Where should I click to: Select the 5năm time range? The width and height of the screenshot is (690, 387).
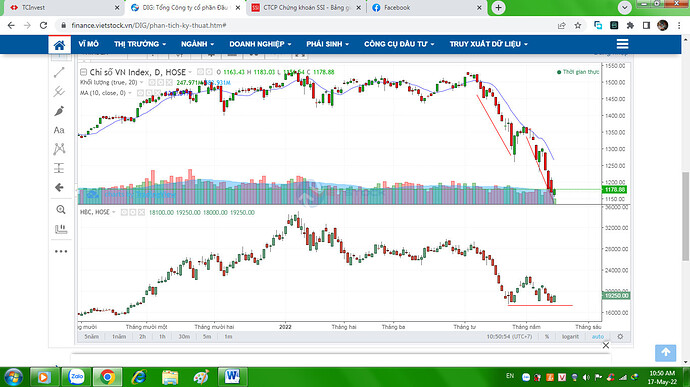92,336
